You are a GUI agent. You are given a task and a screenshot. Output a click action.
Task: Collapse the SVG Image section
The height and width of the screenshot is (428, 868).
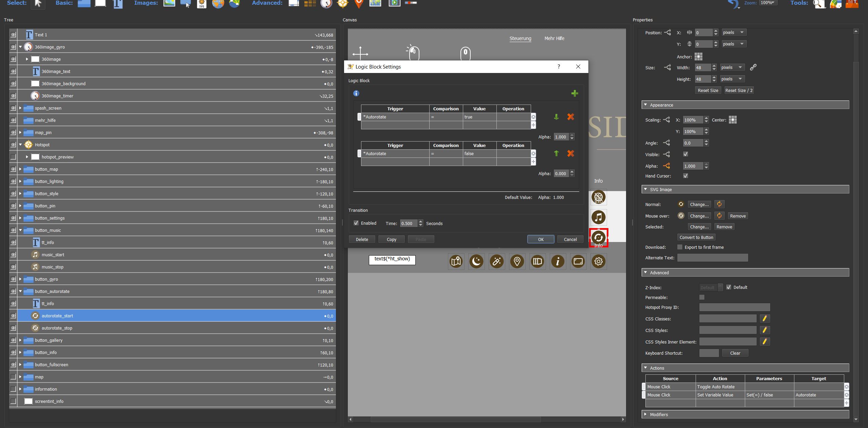pos(645,189)
